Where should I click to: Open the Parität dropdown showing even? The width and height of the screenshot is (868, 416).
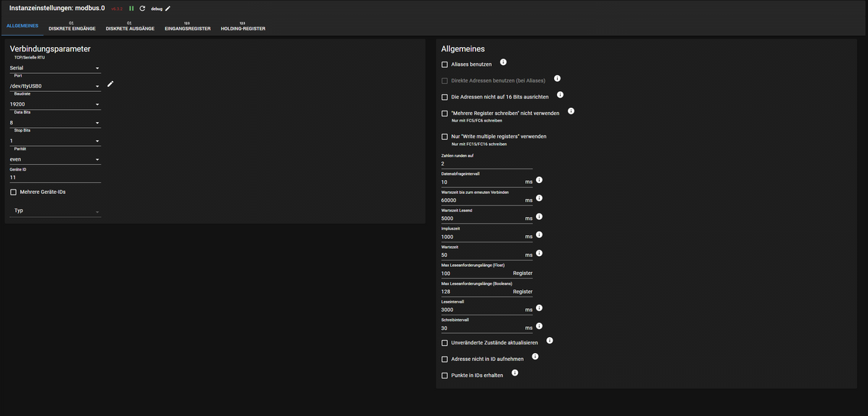click(55, 160)
